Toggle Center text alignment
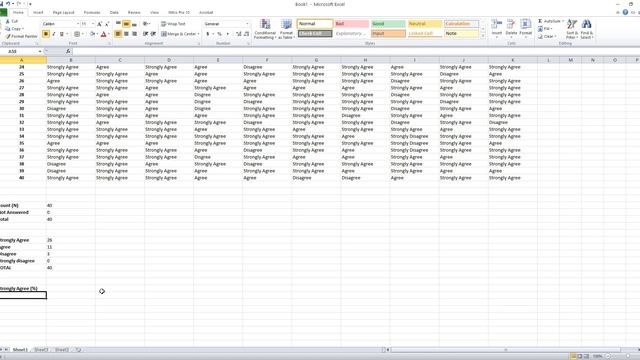The height and width of the screenshot is (360, 640). (x=126, y=34)
